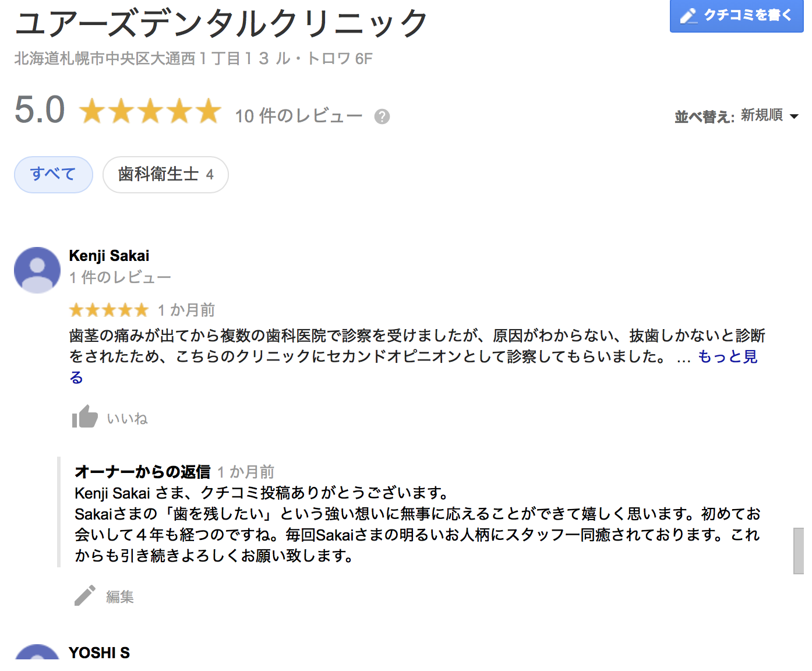Screen dimensions: 812x671
Task: Toggle the 歯科衛生士 4 filter chip
Action: coord(165,174)
